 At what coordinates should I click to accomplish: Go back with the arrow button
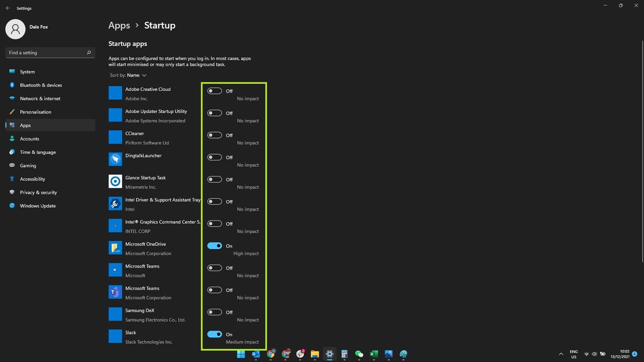[8, 8]
